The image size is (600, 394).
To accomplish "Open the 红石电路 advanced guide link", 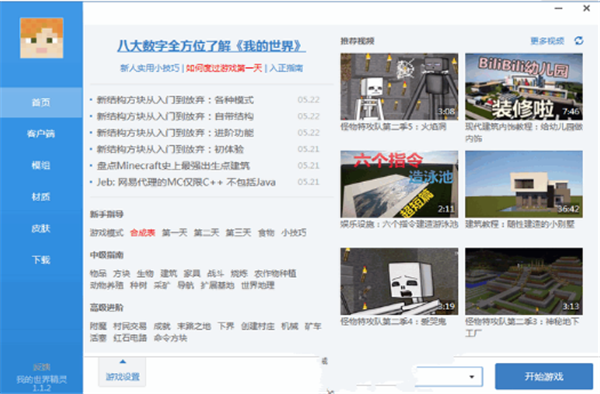I will coord(130,338).
